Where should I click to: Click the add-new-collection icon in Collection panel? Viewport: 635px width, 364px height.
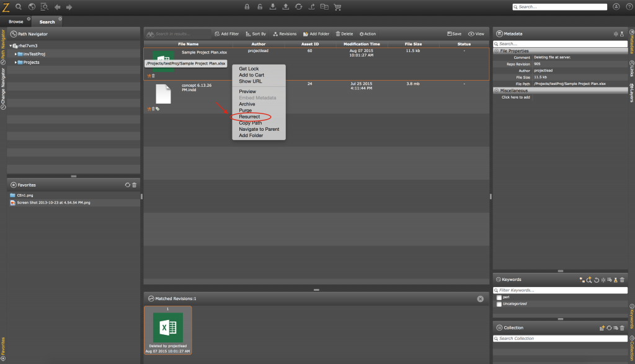(602, 327)
